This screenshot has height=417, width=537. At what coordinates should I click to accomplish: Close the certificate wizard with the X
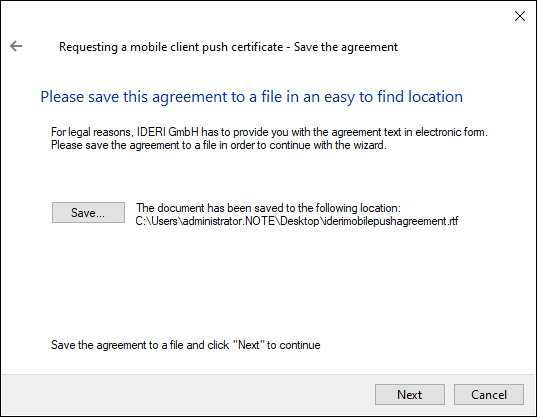point(520,16)
